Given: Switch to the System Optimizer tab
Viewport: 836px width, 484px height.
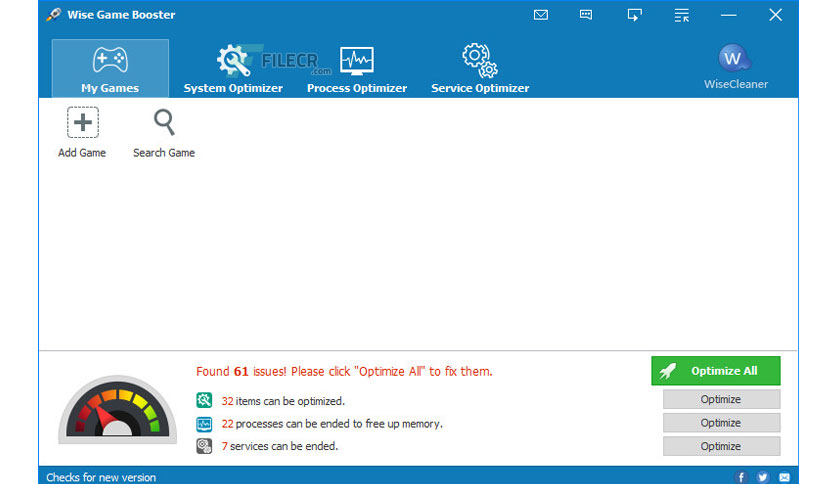Looking at the screenshot, I should click(233, 68).
